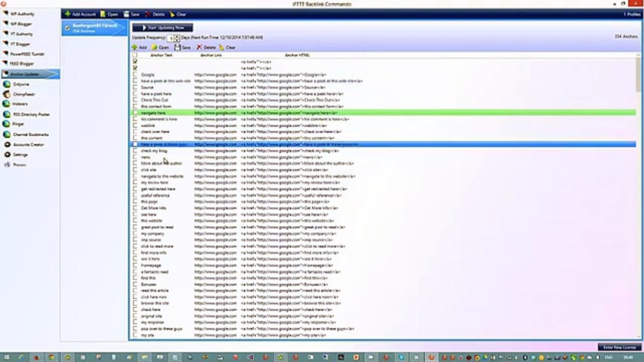Select 'pop over to these guys' row
This screenshot has height=362, width=644.
point(383,328)
